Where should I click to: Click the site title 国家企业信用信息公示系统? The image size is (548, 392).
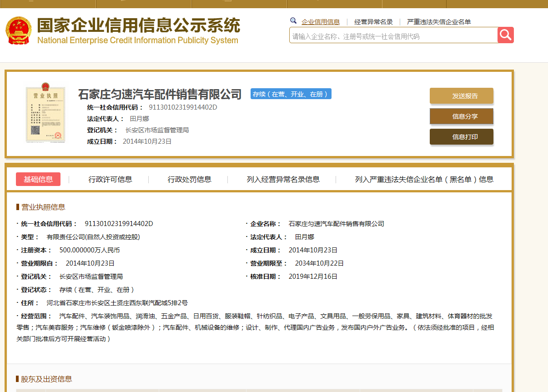pos(138,26)
